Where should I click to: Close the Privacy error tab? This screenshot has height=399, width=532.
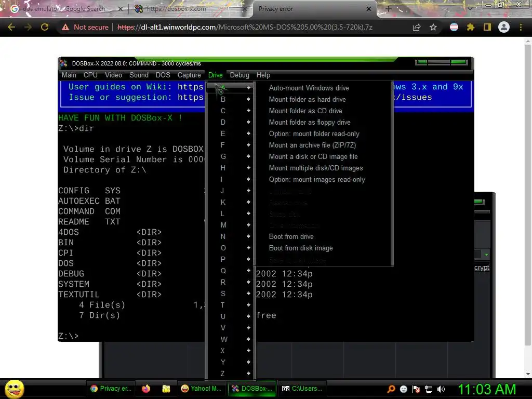tap(369, 9)
